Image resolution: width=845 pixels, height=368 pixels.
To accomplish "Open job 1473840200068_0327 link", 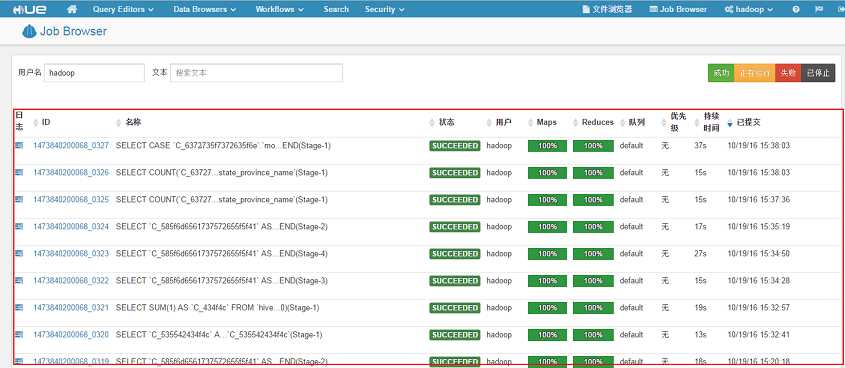I will pyautogui.click(x=71, y=145).
